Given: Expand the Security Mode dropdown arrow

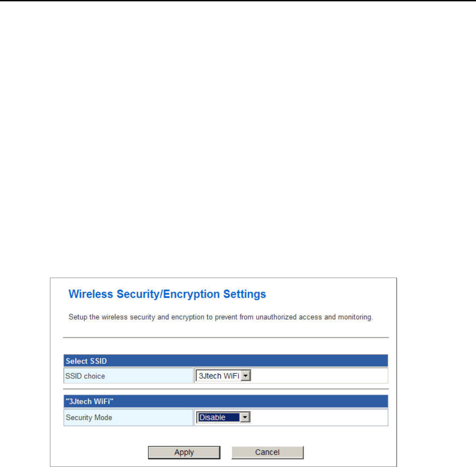Looking at the screenshot, I should coord(245,417).
